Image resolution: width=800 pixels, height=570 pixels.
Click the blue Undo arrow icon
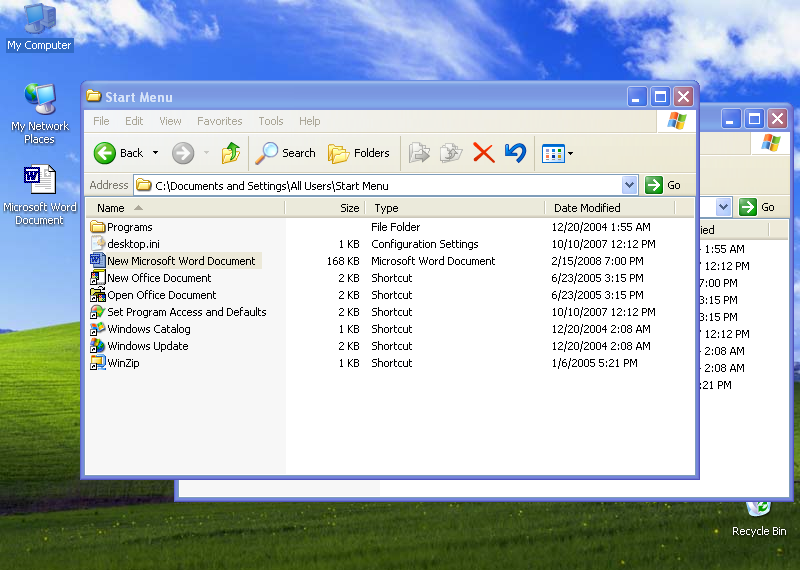coord(515,153)
